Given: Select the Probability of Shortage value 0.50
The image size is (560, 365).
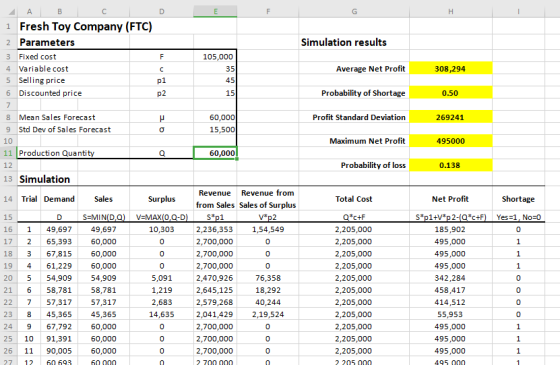Looking at the screenshot, I should (x=451, y=93).
